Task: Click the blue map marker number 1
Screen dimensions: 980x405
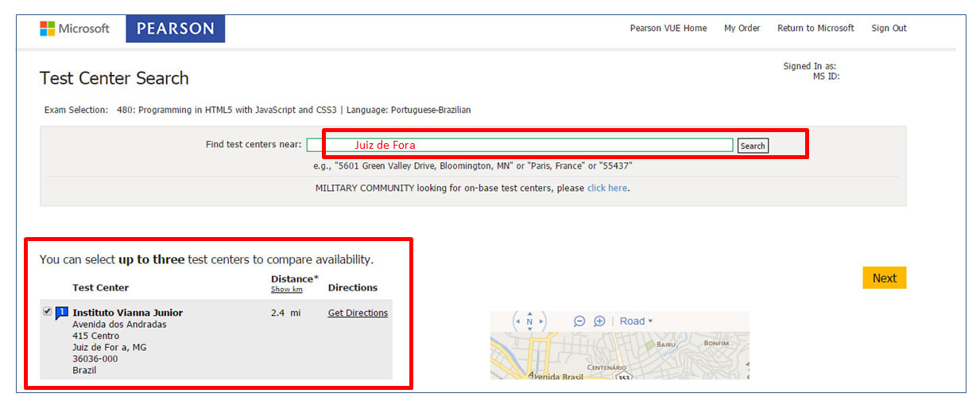Action: click(61, 313)
